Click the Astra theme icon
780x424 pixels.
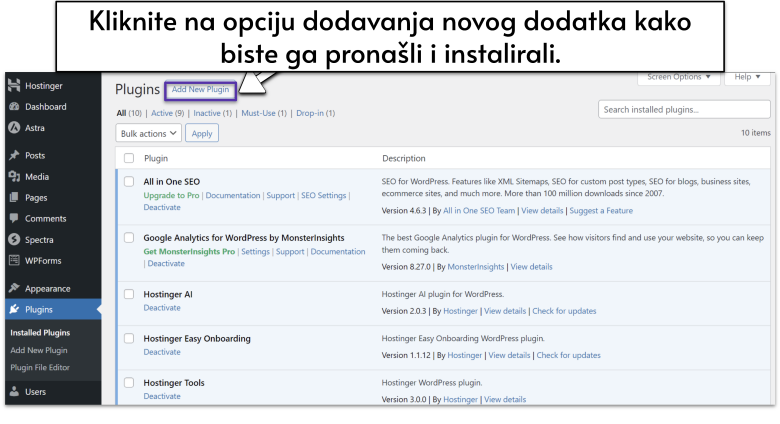pyautogui.click(x=14, y=128)
